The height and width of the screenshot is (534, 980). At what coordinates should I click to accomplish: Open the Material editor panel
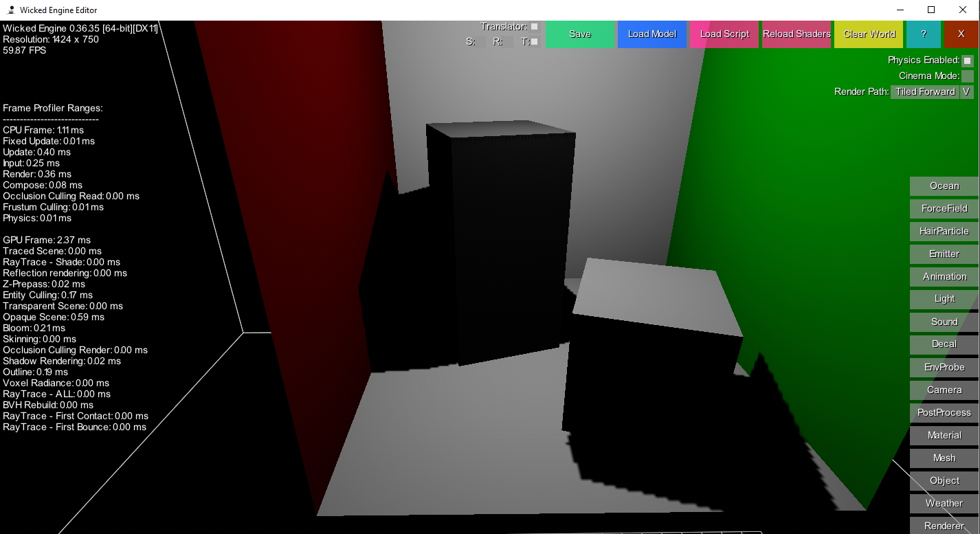point(944,436)
